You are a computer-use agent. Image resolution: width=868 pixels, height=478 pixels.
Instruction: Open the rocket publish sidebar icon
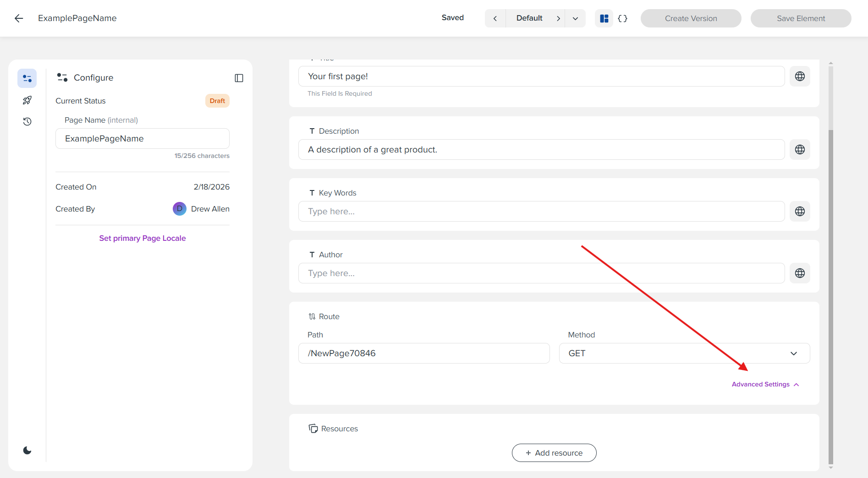pos(27,100)
